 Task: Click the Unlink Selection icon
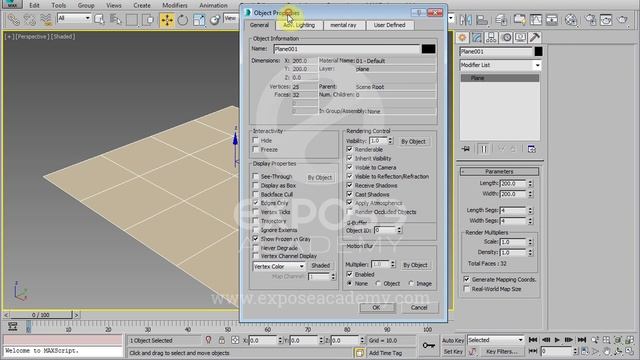coord(29,20)
